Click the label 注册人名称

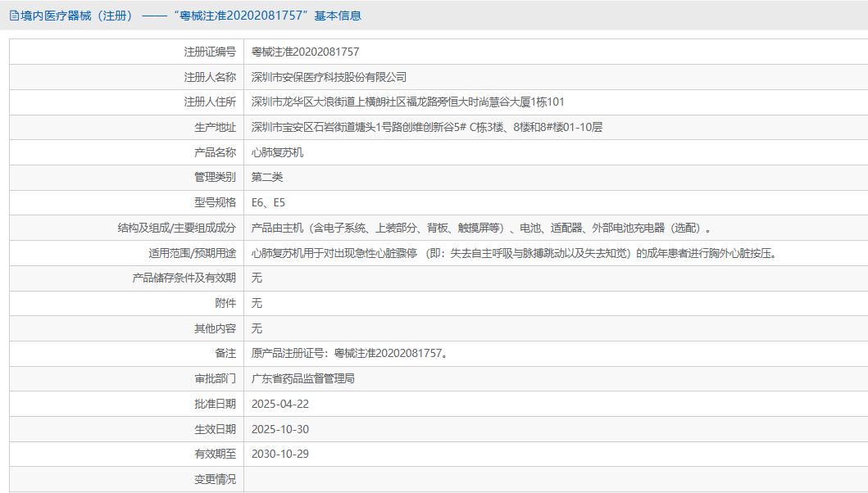(x=210, y=78)
